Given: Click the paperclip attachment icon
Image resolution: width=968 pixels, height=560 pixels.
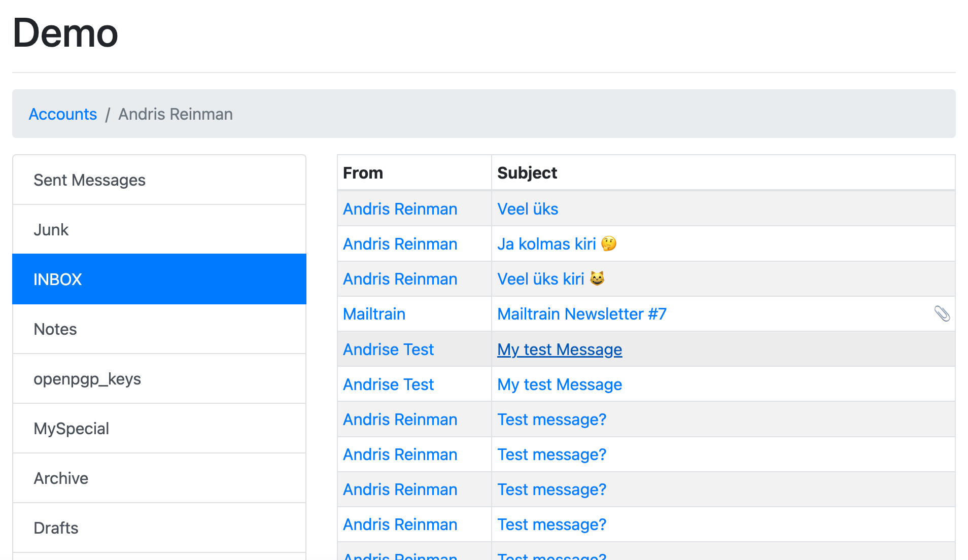Looking at the screenshot, I should tap(942, 314).
